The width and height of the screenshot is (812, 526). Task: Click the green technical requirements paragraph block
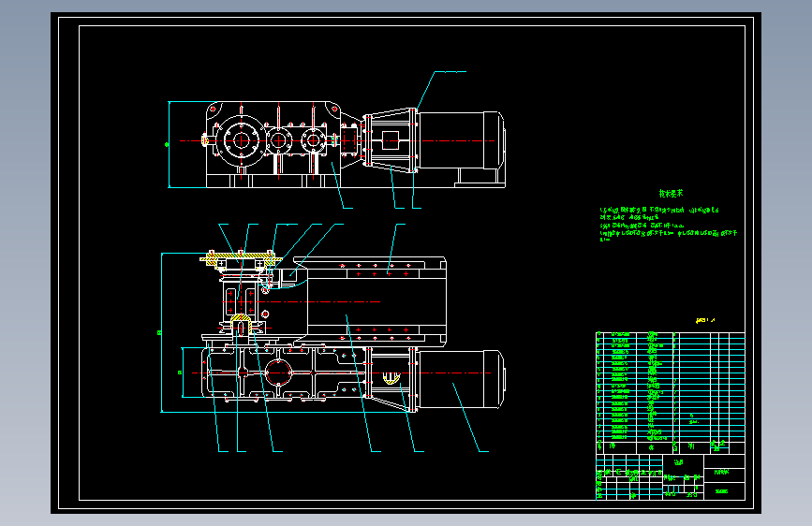click(x=668, y=225)
